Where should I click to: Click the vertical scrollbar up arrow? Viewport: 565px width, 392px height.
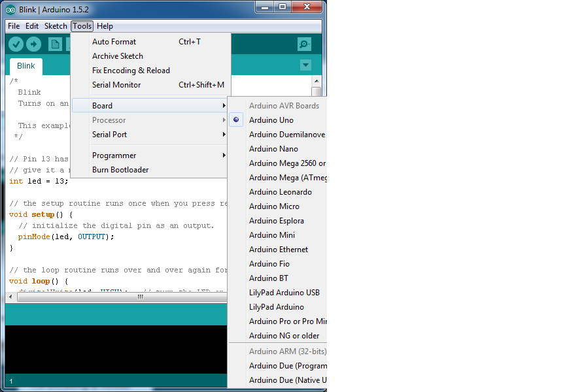[x=316, y=81]
